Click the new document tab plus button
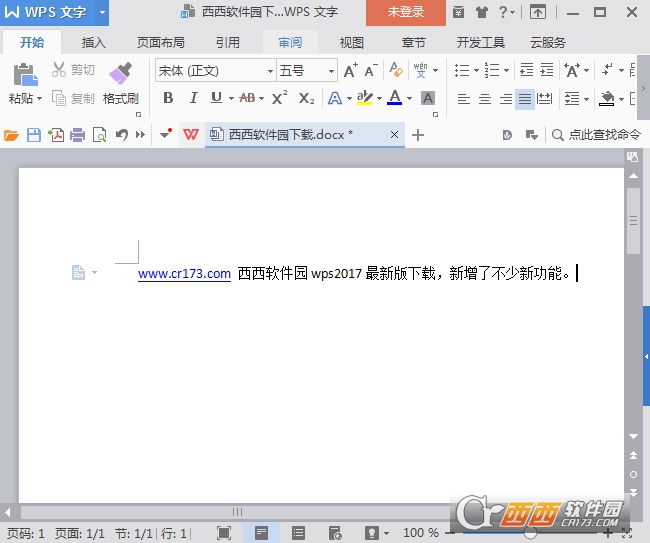The width and height of the screenshot is (650, 543). point(418,135)
